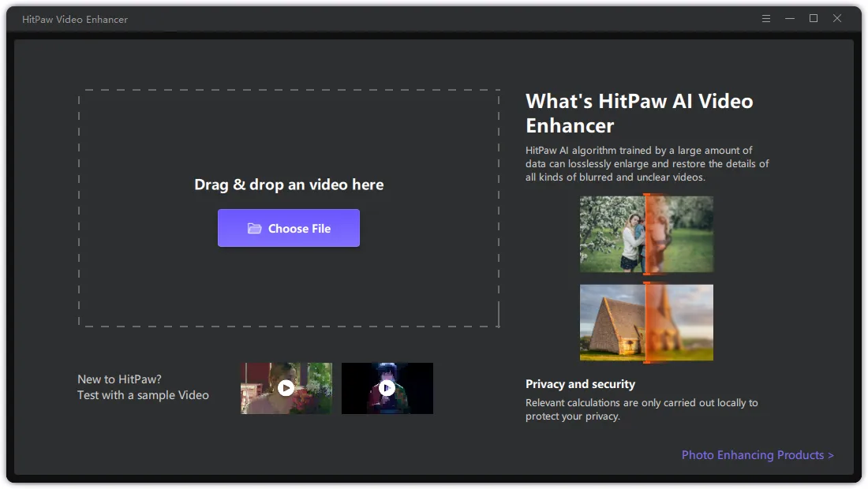The width and height of the screenshot is (868, 489).
Task: Click inside the drag and drop area
Action: click(x=289, y=142)
